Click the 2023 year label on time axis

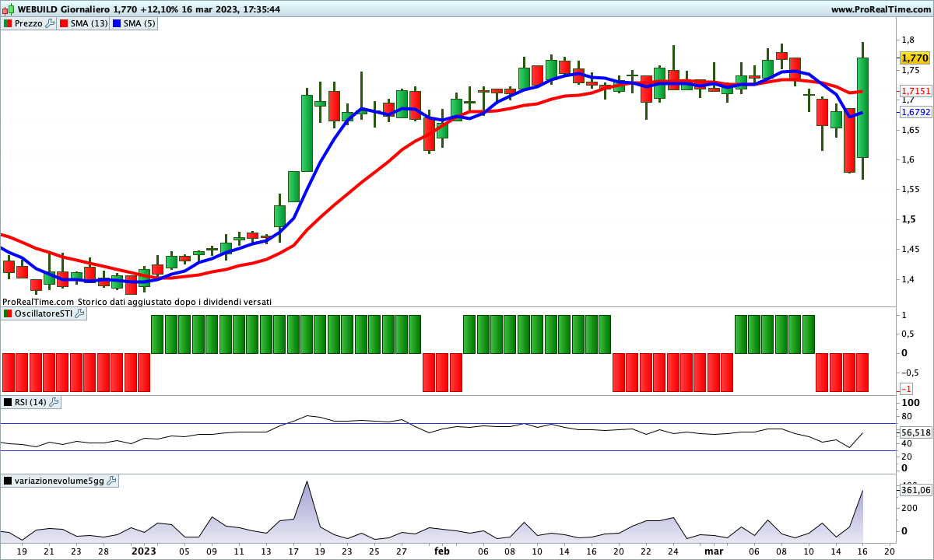(142, 551)
